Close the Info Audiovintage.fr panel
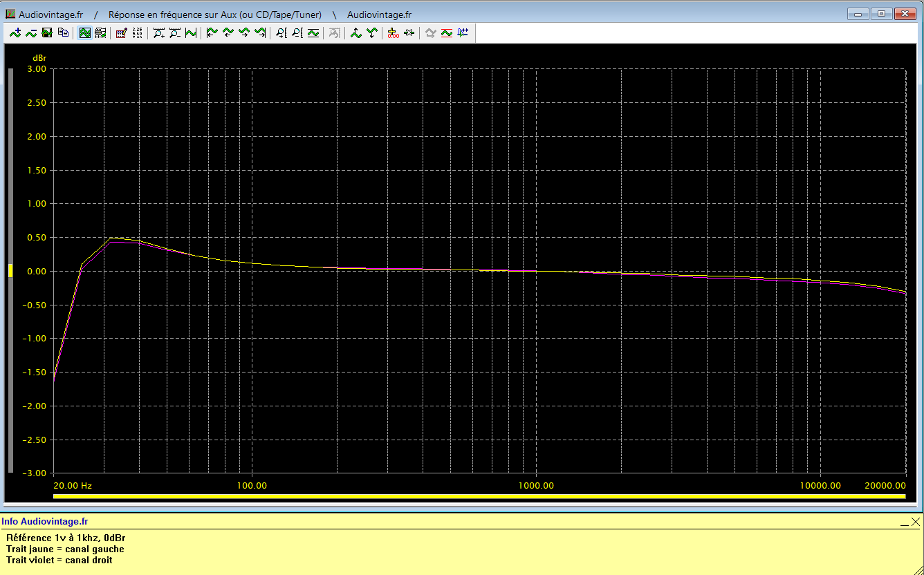The height and width of the screenshot is (575, 924). 916,522
